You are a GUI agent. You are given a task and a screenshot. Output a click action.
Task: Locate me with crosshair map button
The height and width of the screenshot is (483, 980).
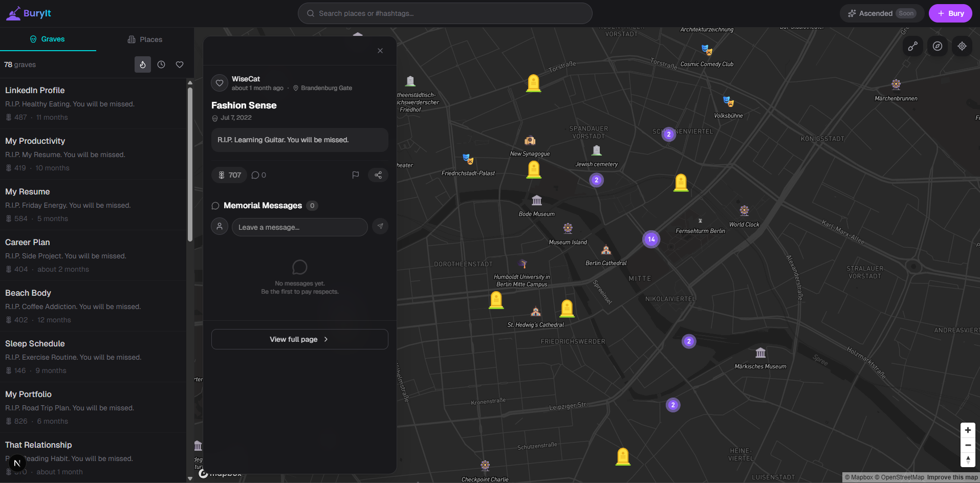(962, 47)
